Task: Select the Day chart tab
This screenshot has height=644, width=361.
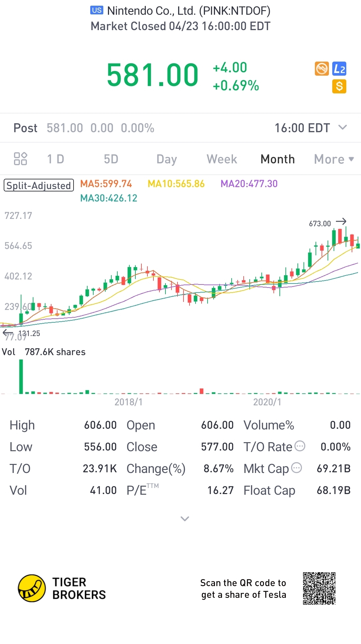Action: [166, 159]
